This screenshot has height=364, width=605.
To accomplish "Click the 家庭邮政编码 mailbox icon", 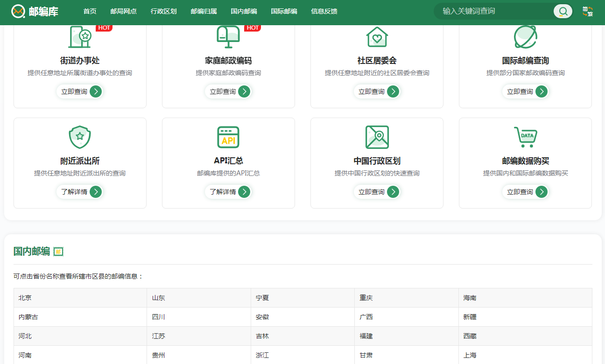I will coord(228,37).
